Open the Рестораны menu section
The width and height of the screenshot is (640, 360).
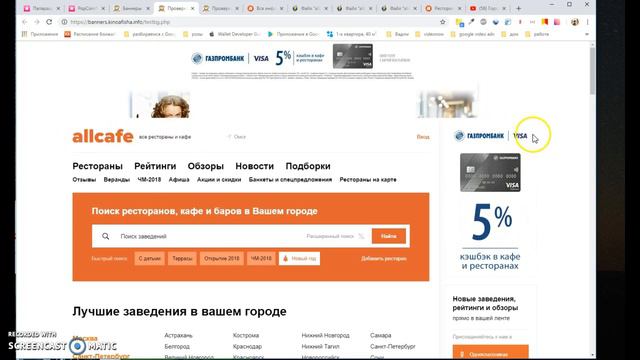click(x=98, y=166)
